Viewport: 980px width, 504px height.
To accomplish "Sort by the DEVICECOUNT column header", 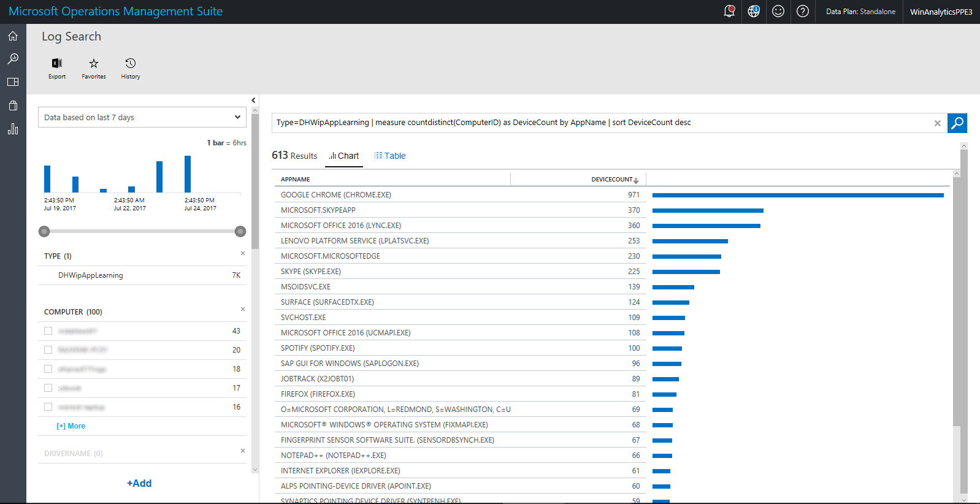I will pos(613,180).
